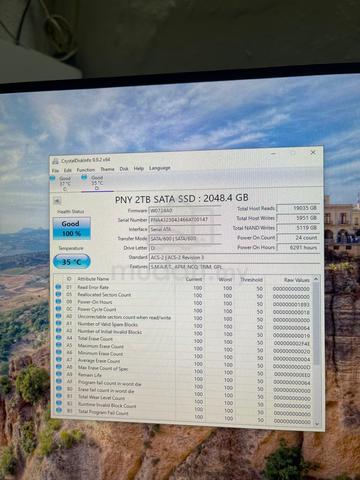The height and width of the screenshot is (480, 360).
Task: Click raw value '0000000002F4E'
Action: [x=292, y=343]
